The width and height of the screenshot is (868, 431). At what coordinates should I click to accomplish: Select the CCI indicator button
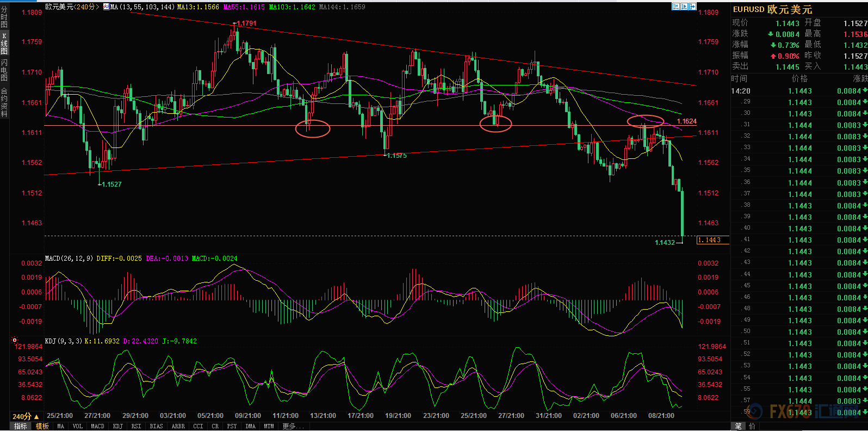click(x=198, y=426)
